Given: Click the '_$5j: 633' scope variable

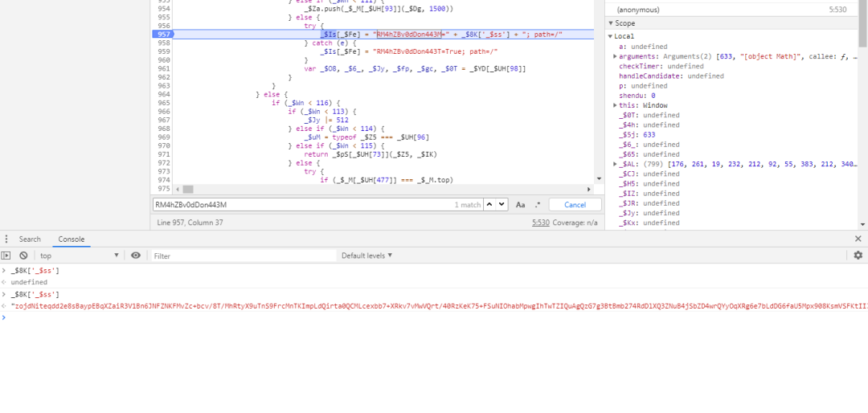Looking at the screenshot, I should [637, 134].
